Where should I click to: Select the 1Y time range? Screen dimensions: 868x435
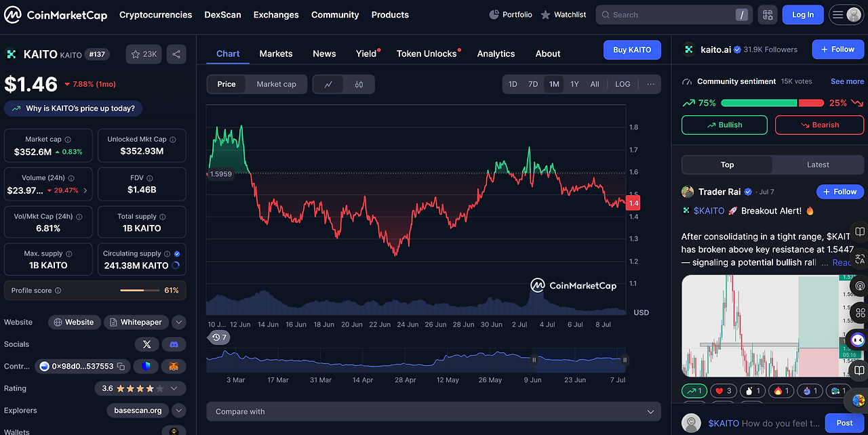(574, 84)
